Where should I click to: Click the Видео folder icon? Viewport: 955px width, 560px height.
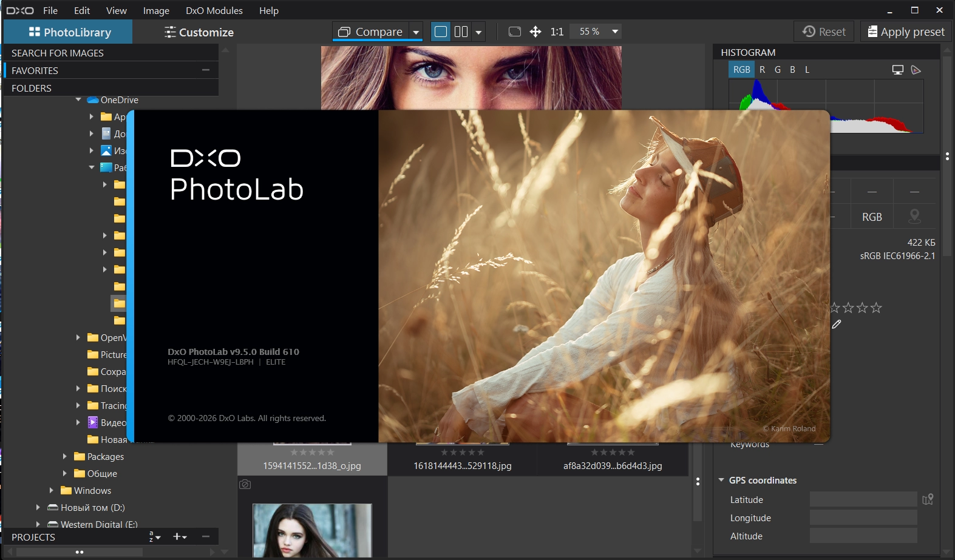[x=93, y=422]
